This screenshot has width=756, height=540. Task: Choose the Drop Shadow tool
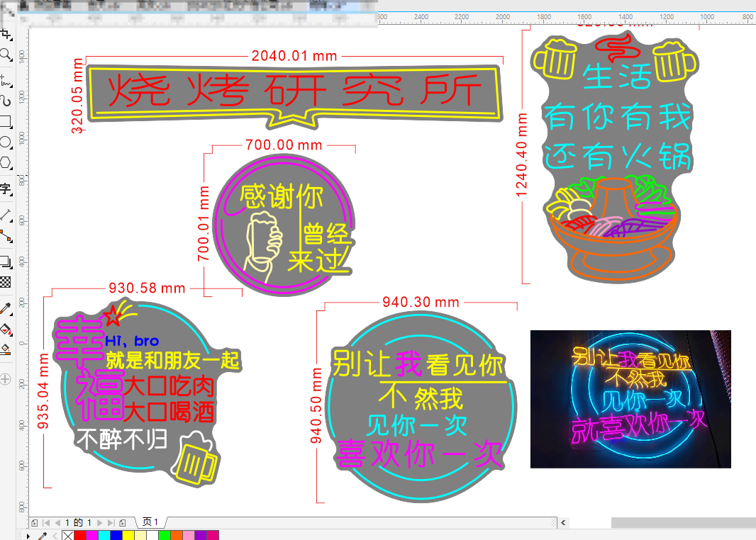click(x=6, y=261)
